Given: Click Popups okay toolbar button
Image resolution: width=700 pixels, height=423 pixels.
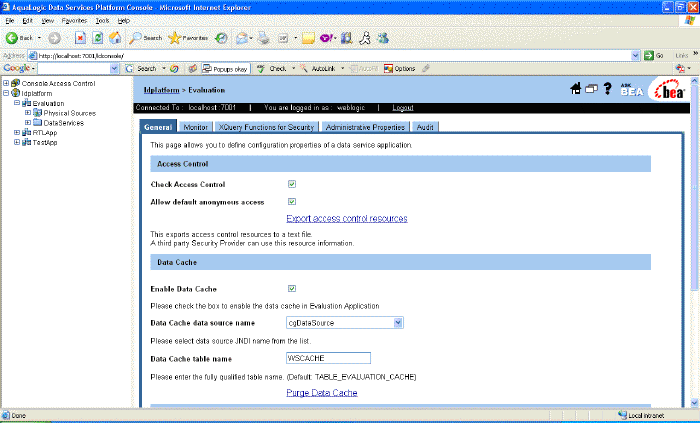Looking at the screenshot, I should pos(225,69).
